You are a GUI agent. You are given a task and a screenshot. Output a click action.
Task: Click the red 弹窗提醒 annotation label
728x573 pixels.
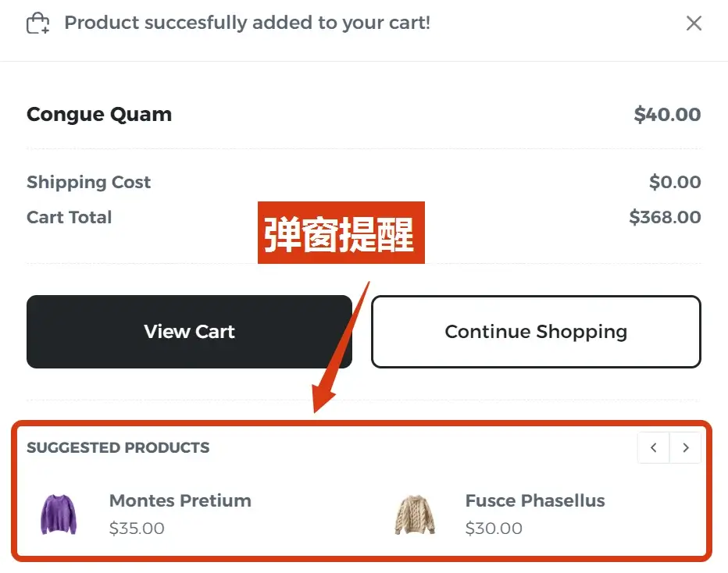[341, 233]
